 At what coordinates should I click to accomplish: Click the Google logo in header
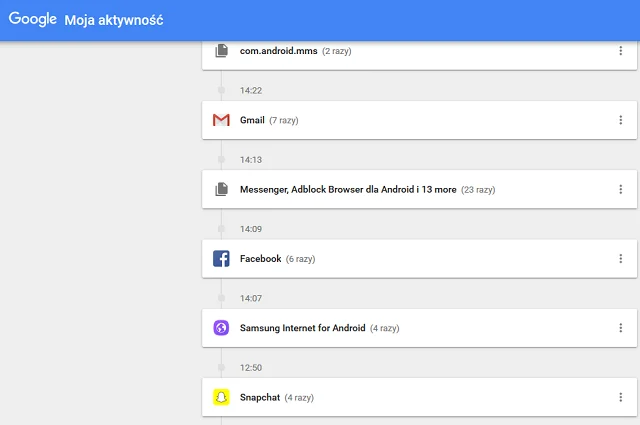click(x=33, y=19)
